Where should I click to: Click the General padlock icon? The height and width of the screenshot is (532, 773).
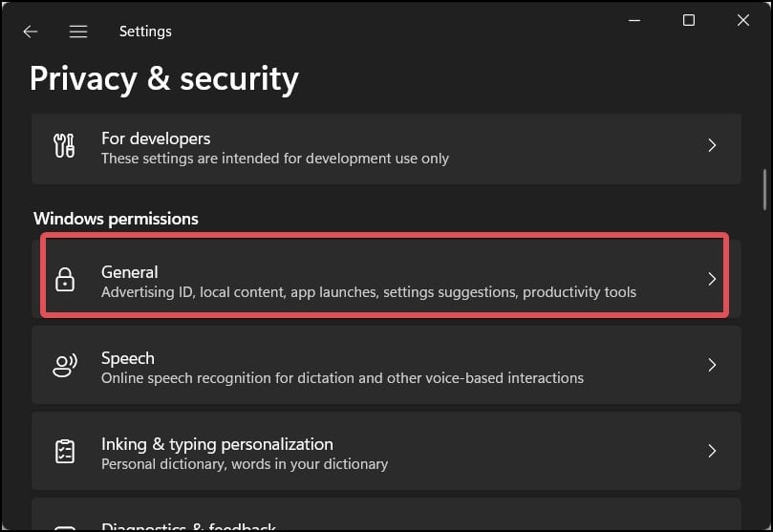[x=65, y=279]
